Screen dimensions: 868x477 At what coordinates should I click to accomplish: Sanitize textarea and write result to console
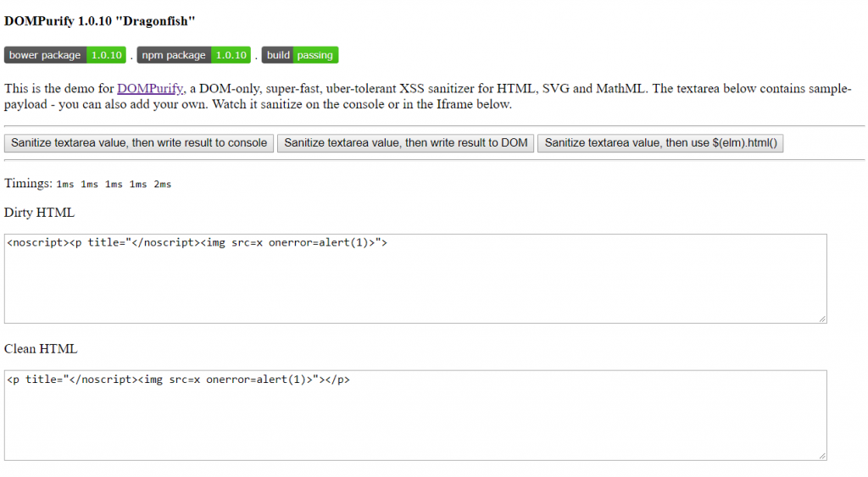[139, 143]
